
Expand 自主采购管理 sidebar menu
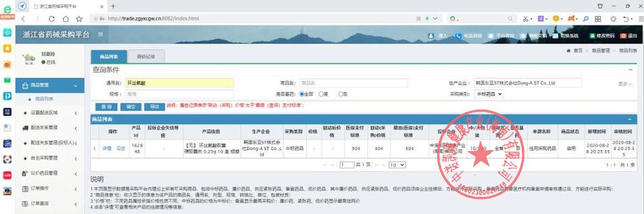click(x=50, y=158)
